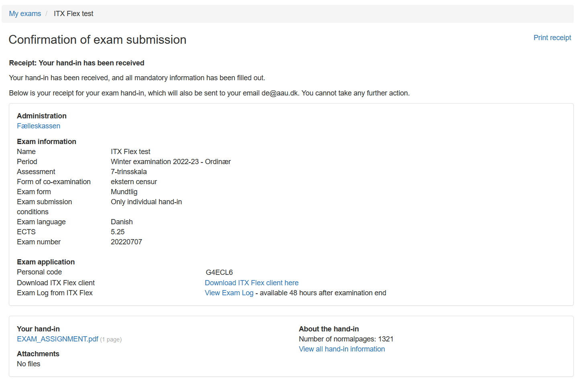The image size is (587, 392).
Task: Go back to My exams breadcrumb
Action: coord(25,14)
